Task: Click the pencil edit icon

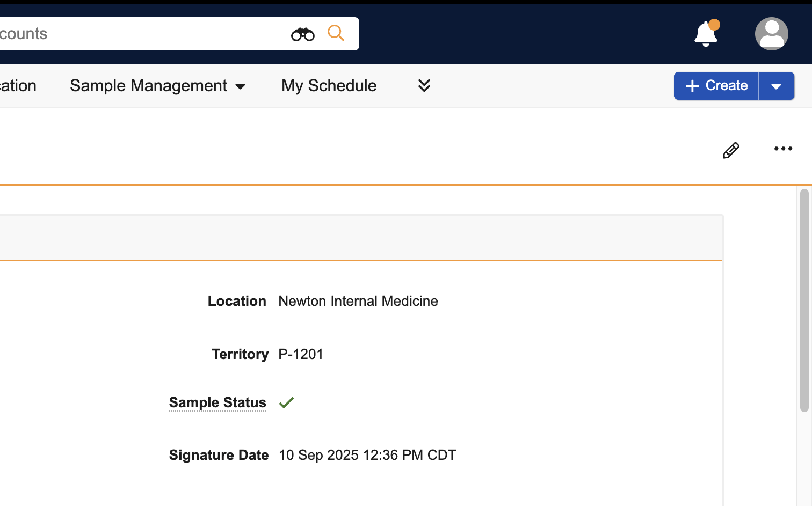Action: 731,151
